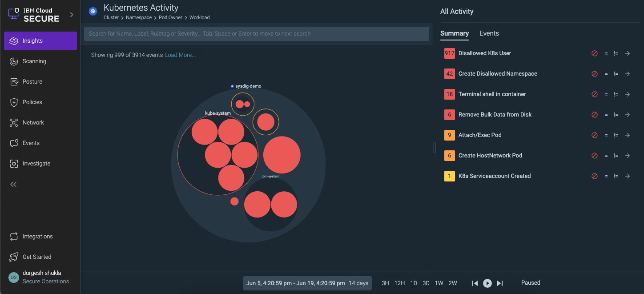Select the Insights icon in the sidebar

tap(13, 40)
